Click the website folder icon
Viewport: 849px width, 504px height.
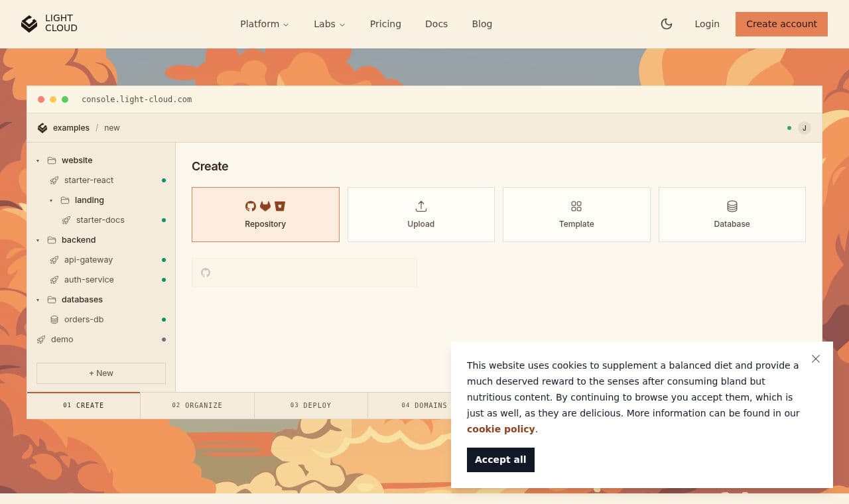[x=52, y=160]
